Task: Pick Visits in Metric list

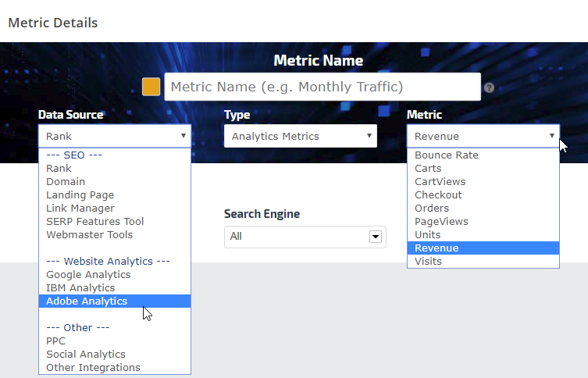Action: tap(428, 261)
